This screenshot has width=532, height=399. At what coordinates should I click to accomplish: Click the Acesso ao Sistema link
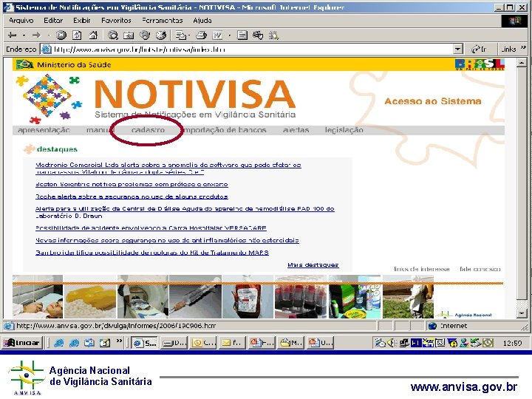click(432, 101)
